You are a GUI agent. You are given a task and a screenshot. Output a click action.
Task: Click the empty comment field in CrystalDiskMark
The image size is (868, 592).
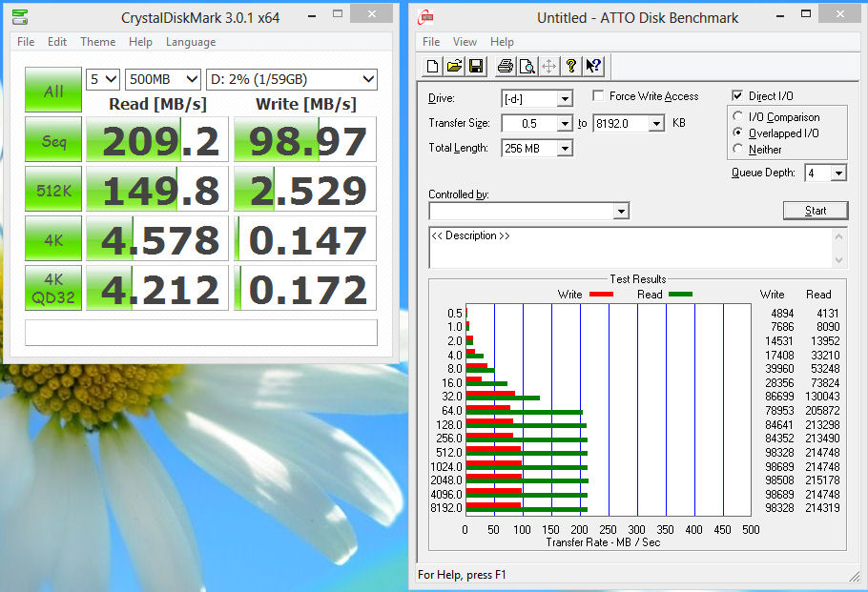click(201, 333)
